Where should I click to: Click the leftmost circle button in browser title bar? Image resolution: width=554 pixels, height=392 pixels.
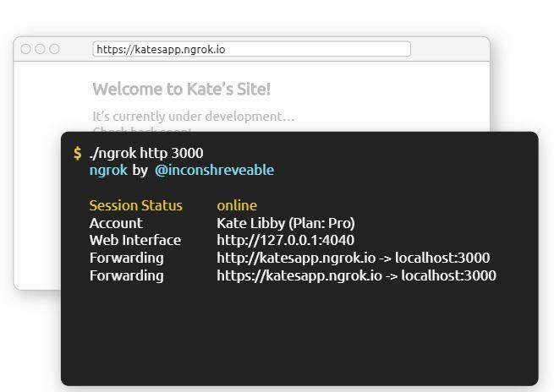(x=26, y=49)
